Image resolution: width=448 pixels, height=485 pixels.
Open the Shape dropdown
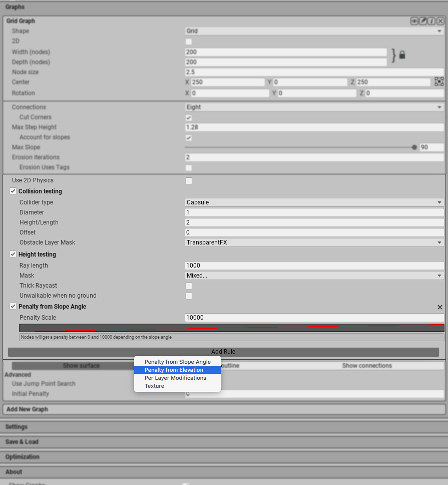314,31
